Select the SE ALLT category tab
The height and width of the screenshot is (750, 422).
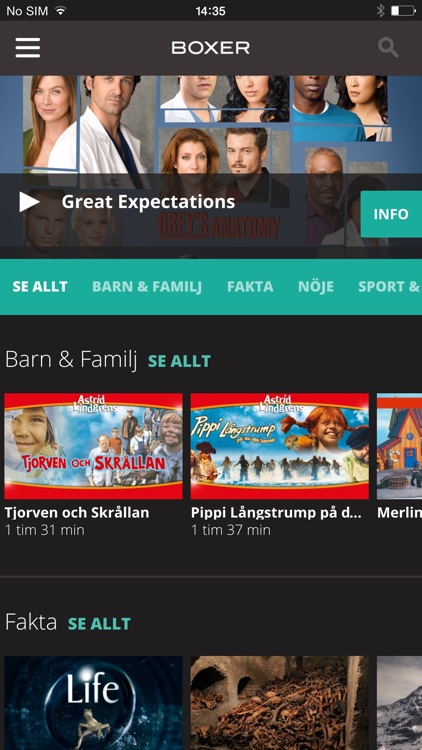40,287
